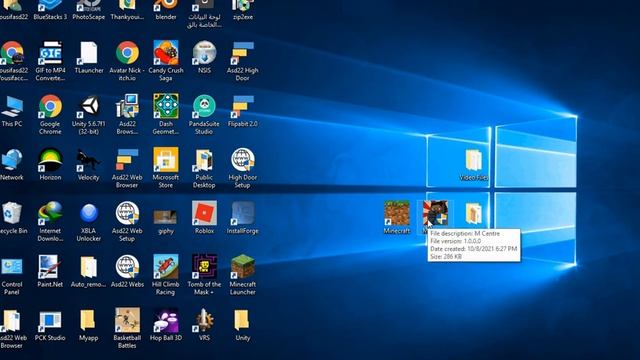The image size is (640, 360).
Task: Select the Microsoft Store icon
Action: pyautogui.click(x=166, y=168)
